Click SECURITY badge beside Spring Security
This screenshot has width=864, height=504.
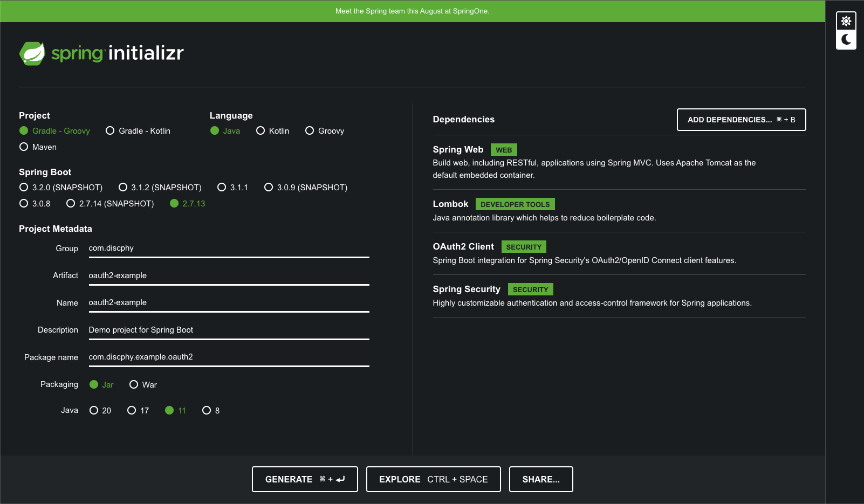530,289
